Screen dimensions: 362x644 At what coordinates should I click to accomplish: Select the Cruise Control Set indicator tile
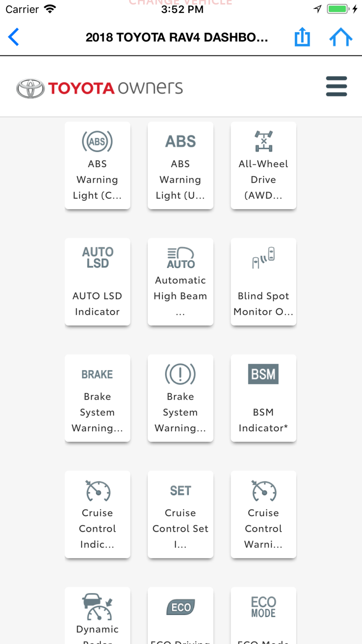click(180, 515)
